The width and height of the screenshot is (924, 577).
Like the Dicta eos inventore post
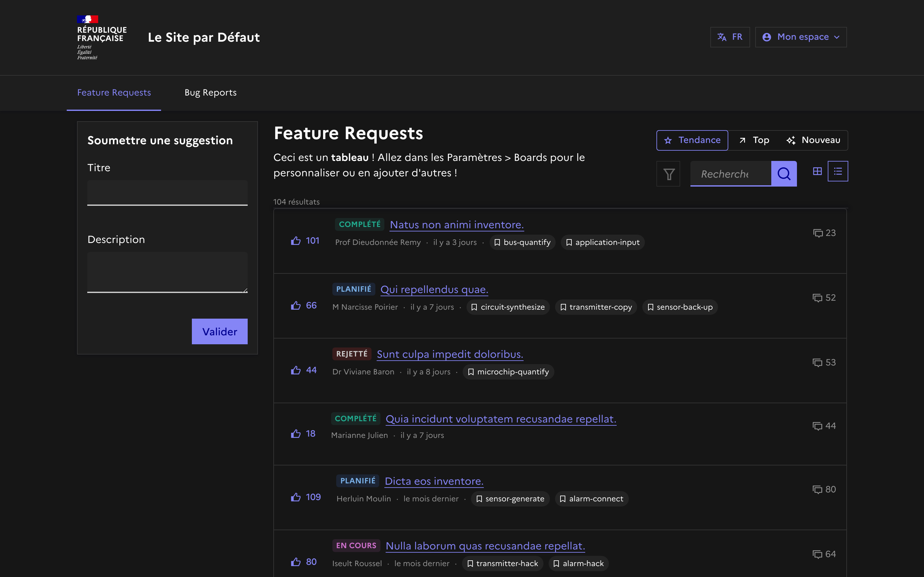296,497
